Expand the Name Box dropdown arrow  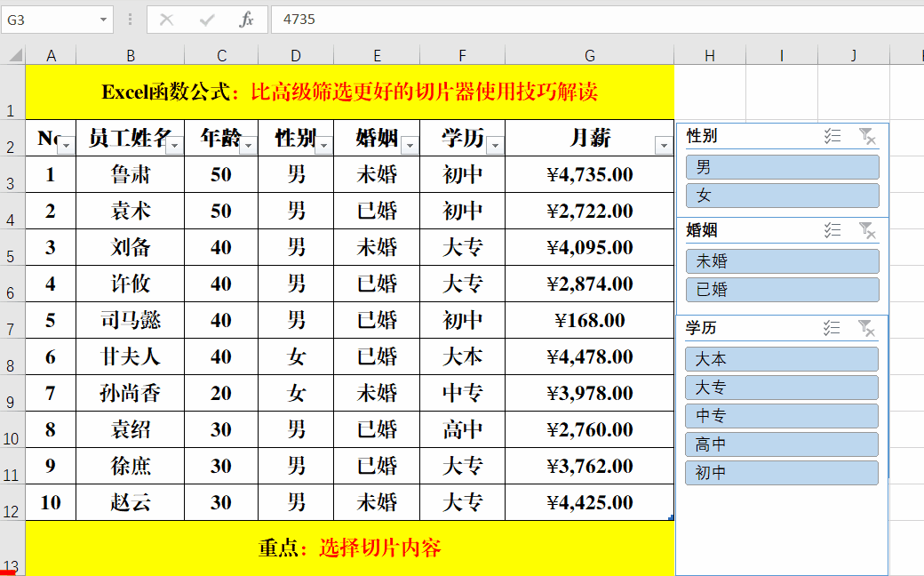point(103,20)
